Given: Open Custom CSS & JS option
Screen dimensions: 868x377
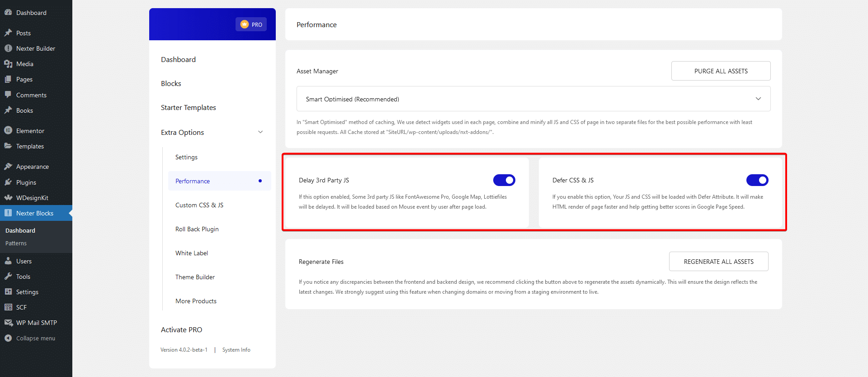Looking at the screenshot, I should pyautogui.click(x=199, y=205).
